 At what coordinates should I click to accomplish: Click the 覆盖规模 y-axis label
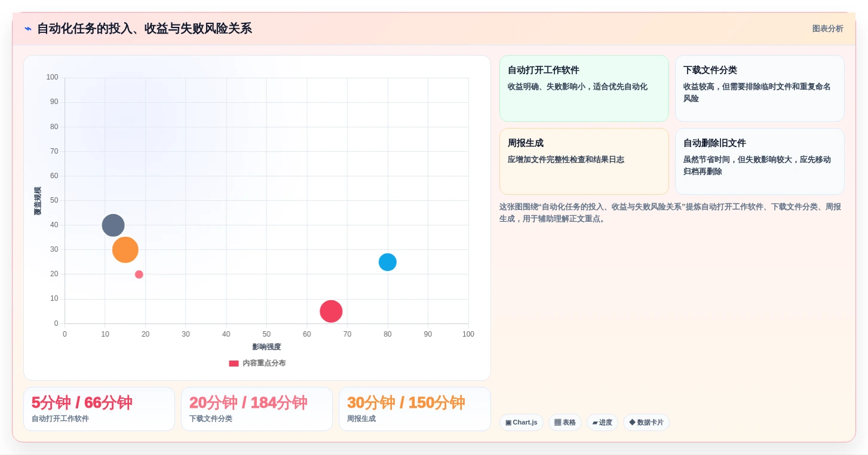pos(38,201)
